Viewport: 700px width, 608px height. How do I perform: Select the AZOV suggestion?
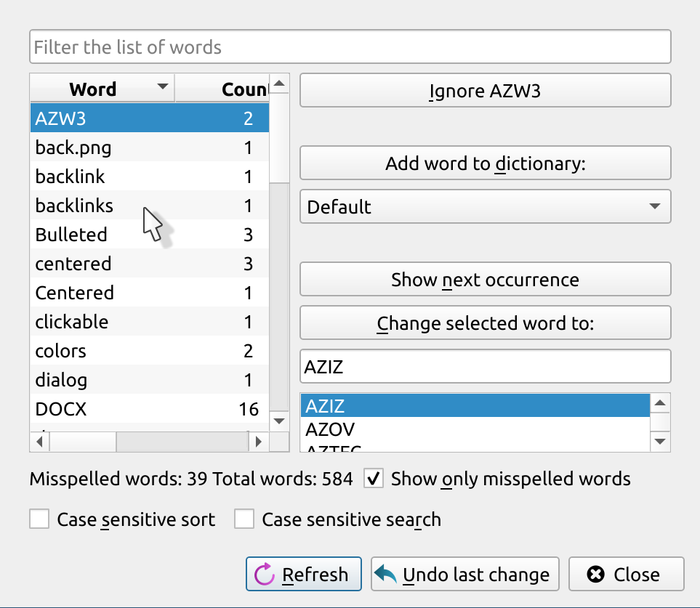click(x=330, y=429)
